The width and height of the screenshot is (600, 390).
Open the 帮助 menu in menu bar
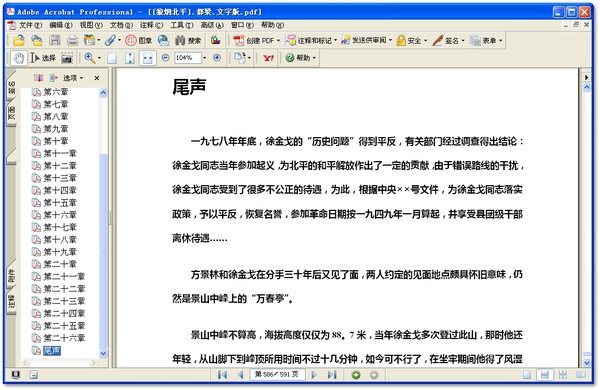coord(272,25)
